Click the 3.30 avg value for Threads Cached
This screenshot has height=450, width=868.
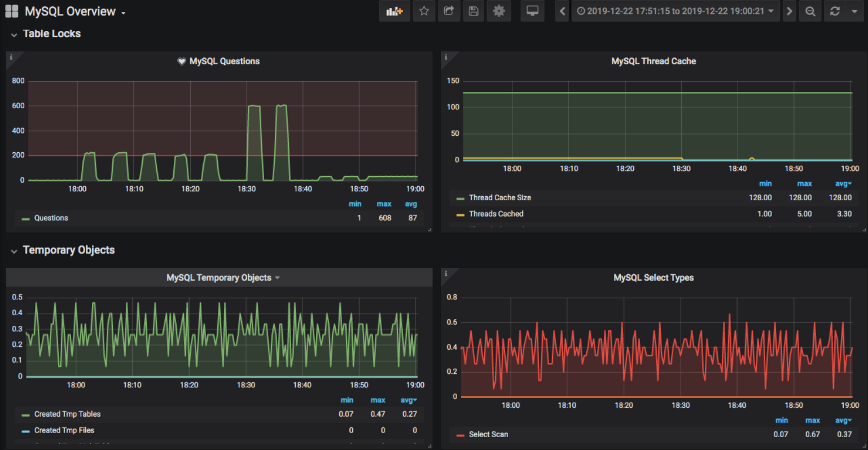844,214
